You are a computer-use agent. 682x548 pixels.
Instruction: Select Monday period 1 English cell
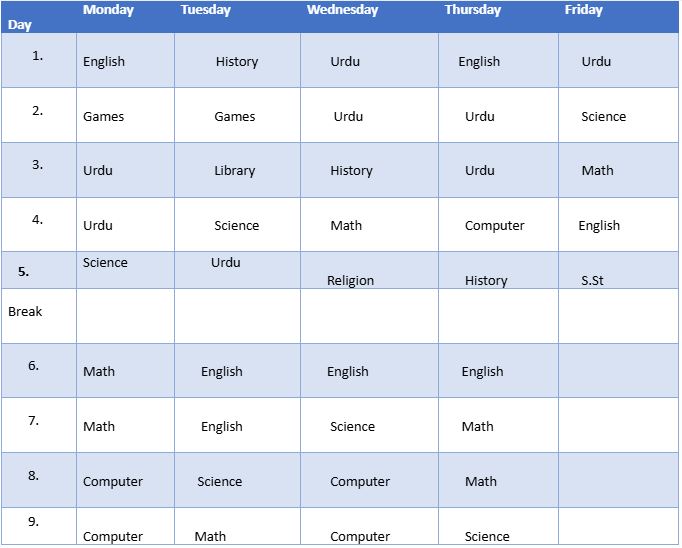coord(125,60)
